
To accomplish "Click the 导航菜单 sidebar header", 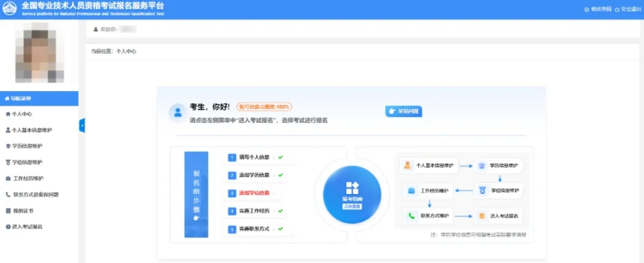I will [x=39, y=98].
